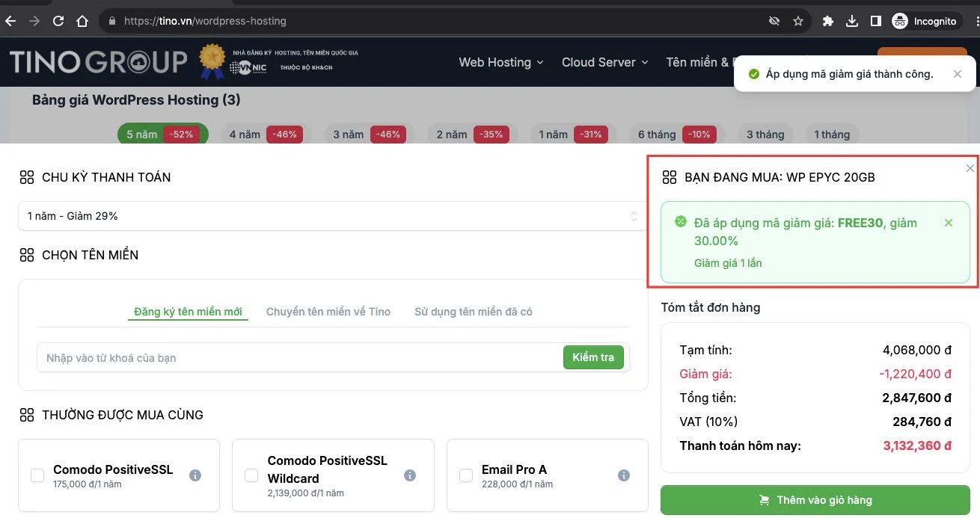Select the 5 năm billing pill
The height and width of the screenshot is (518, 980).
[162, 135]
